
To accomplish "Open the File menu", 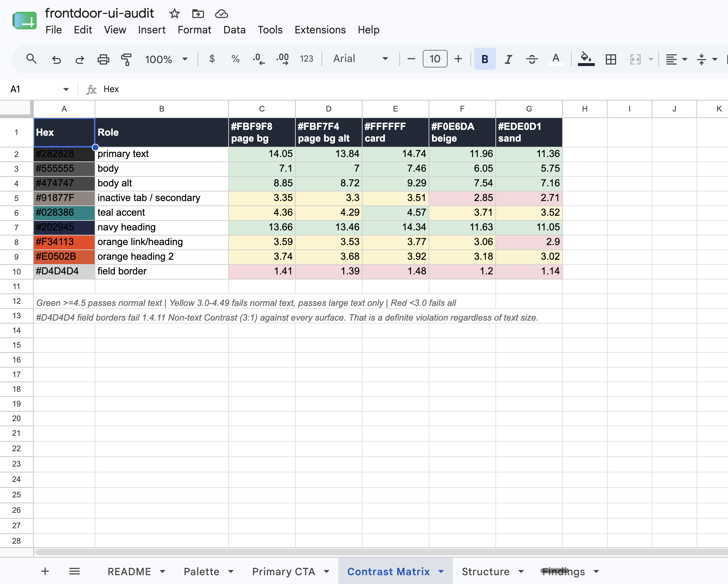I will [54, 30].
